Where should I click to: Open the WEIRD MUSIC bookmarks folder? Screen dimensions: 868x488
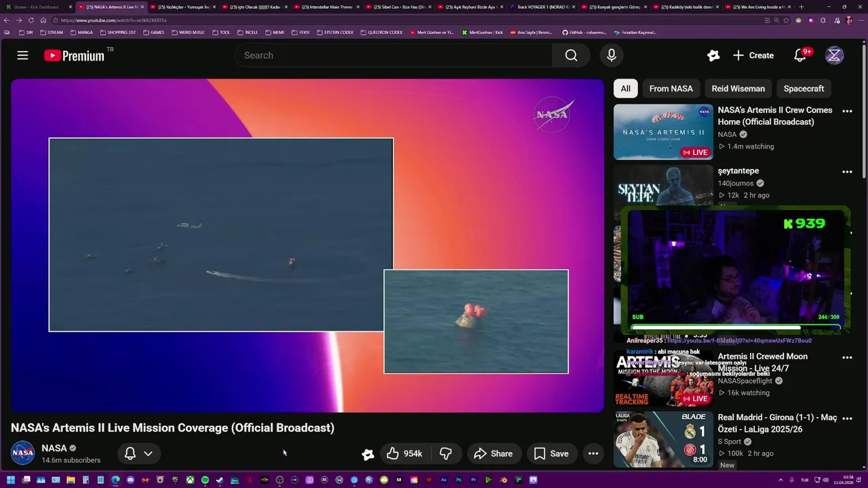click(x=188, y=33)
